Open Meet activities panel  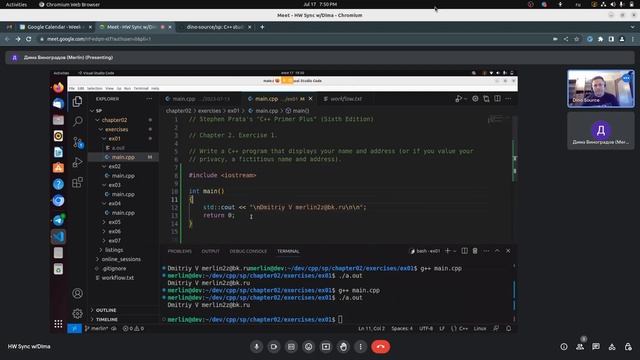tap(612, 347)
